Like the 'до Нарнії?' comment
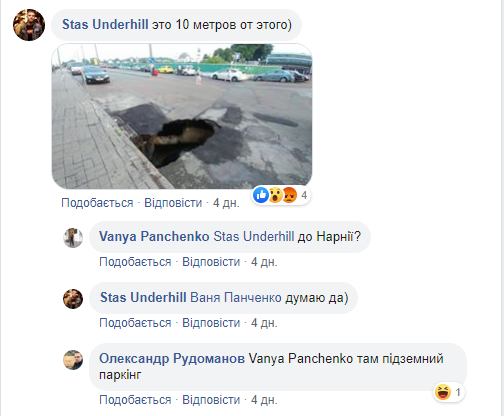The image size is (504, 416). (135, 262)
